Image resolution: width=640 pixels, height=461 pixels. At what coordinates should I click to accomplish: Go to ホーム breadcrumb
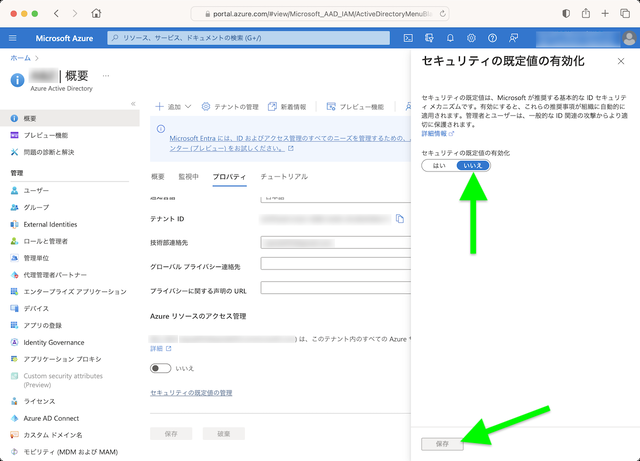20,58
